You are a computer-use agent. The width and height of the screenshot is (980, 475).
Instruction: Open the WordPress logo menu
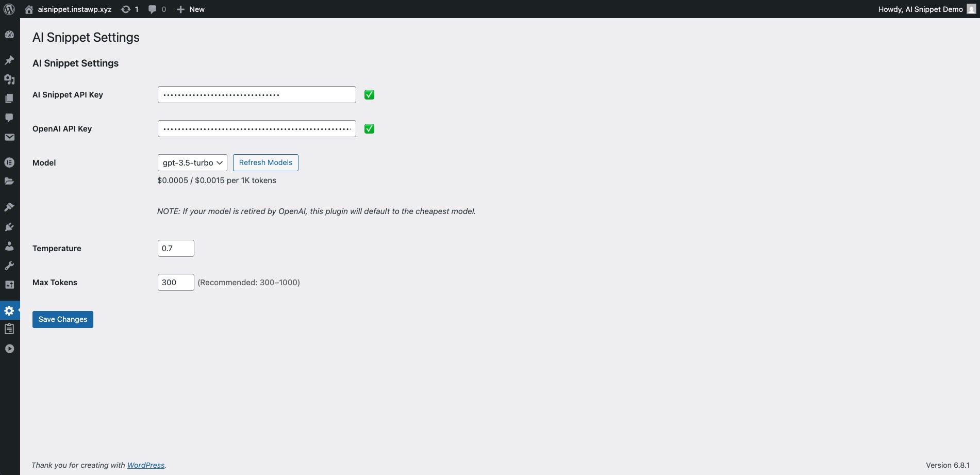pyautogui.click(x=9, y=9)
